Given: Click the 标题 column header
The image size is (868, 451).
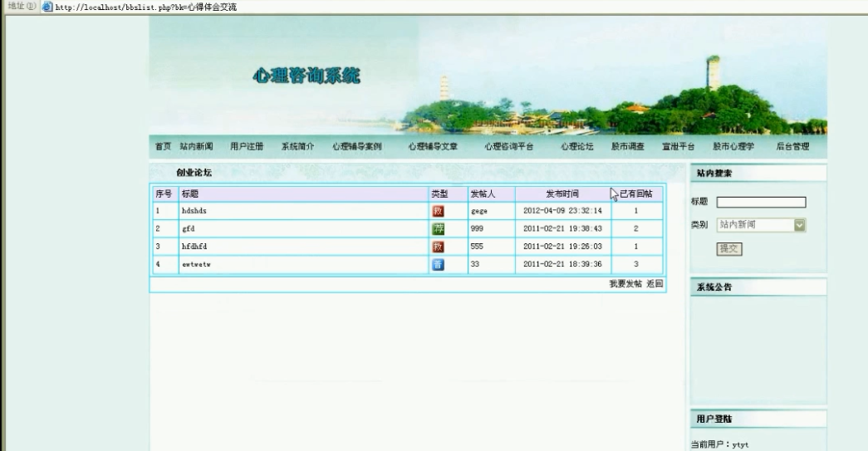Looking at the screenshot, I should click(x=190, y=194).
